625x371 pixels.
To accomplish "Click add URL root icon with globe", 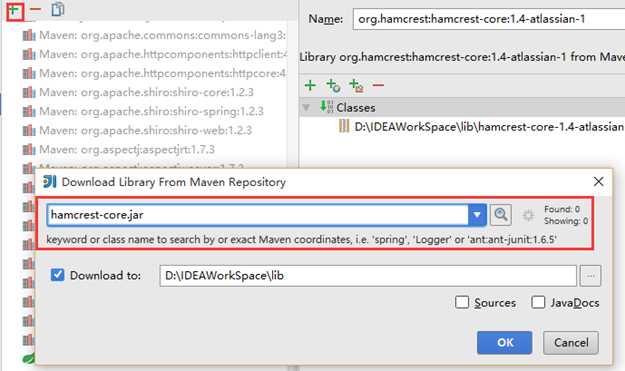I will [x=333, y=85].
